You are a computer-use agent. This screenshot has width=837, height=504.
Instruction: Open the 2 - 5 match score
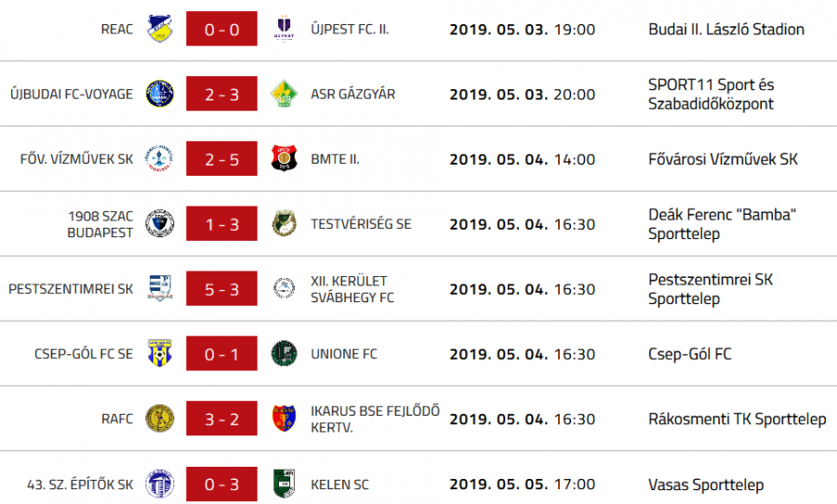pos(222,159)
